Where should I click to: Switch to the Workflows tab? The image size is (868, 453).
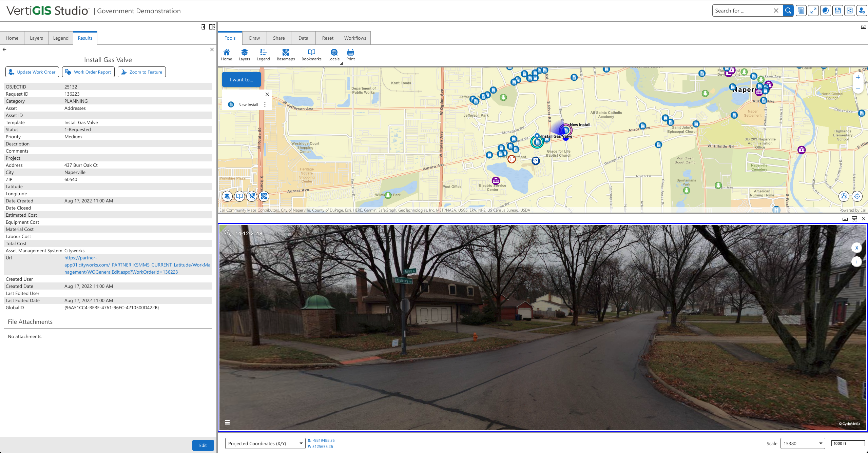(x=355, y=38)
